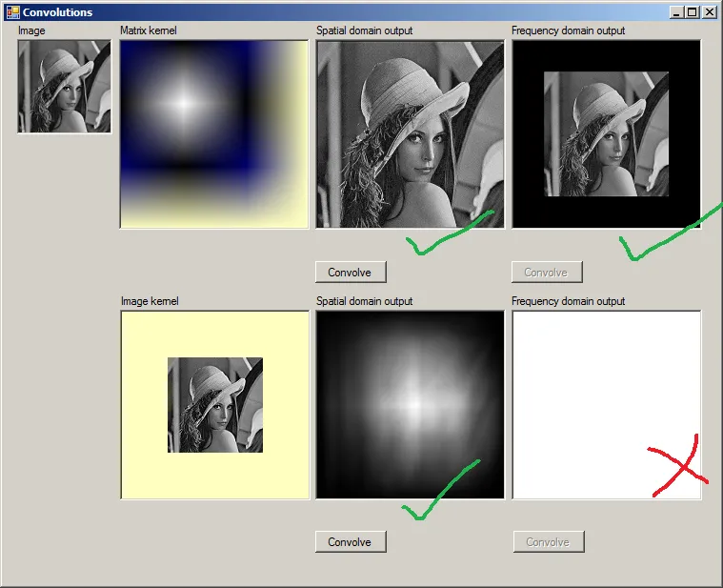Minimize the Convolutions window
Viewport: 723px width, 588px height.
click(x=676, y=12)
